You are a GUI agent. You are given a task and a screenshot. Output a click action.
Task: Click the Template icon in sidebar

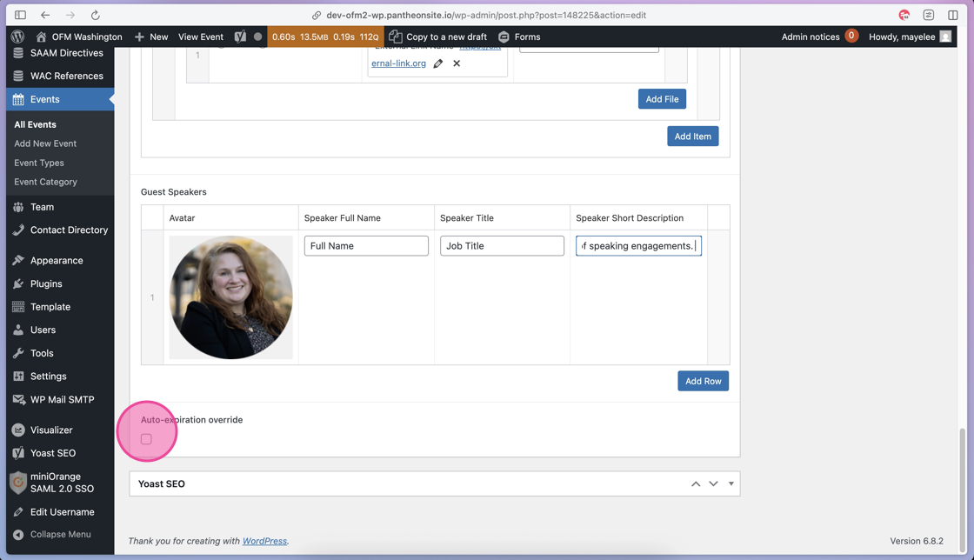18,307
